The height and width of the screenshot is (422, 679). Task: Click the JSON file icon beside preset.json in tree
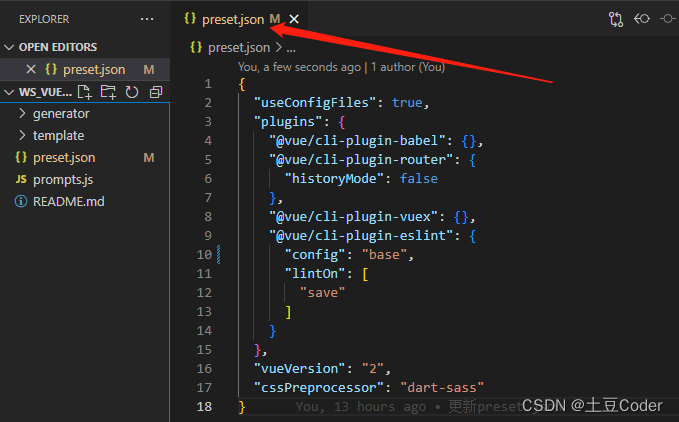[21, 157]
